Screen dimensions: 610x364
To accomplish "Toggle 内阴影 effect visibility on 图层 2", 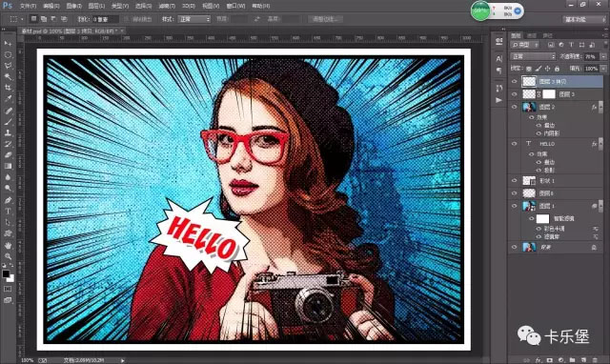I will coord(539,133).
